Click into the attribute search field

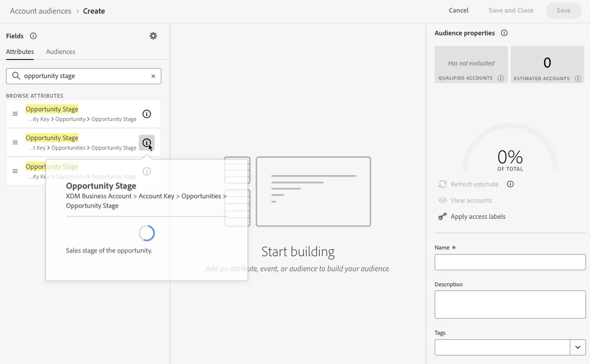click(84, 76)
